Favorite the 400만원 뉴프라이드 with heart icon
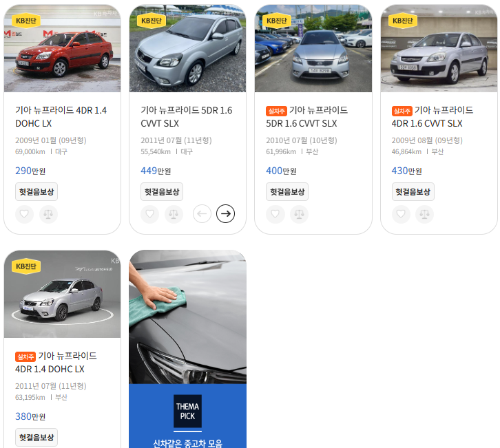 [x=275, y=214]
